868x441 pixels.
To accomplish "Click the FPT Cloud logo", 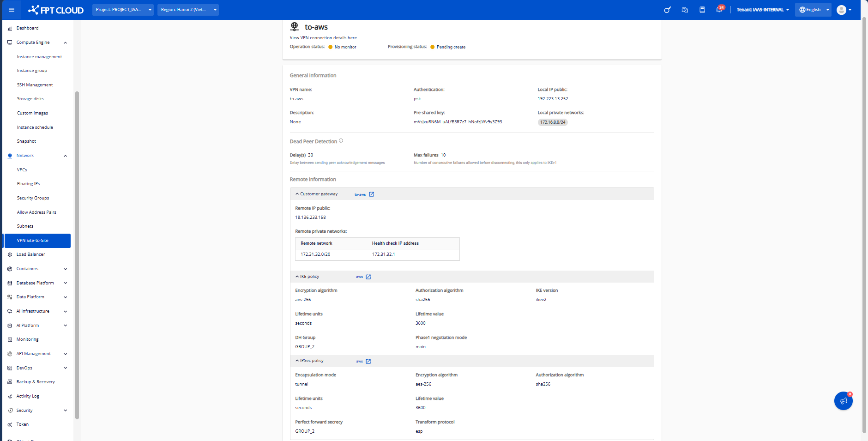I will [56, 10].
